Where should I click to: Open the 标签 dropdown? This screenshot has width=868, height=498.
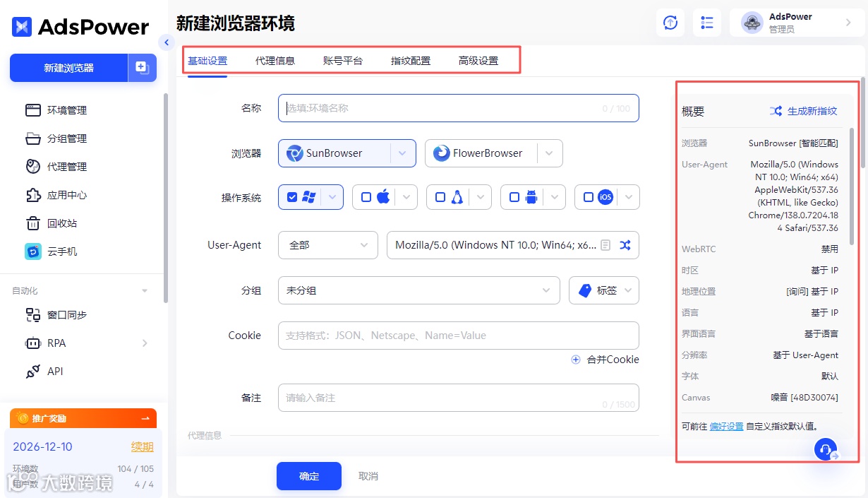(604, 290)
